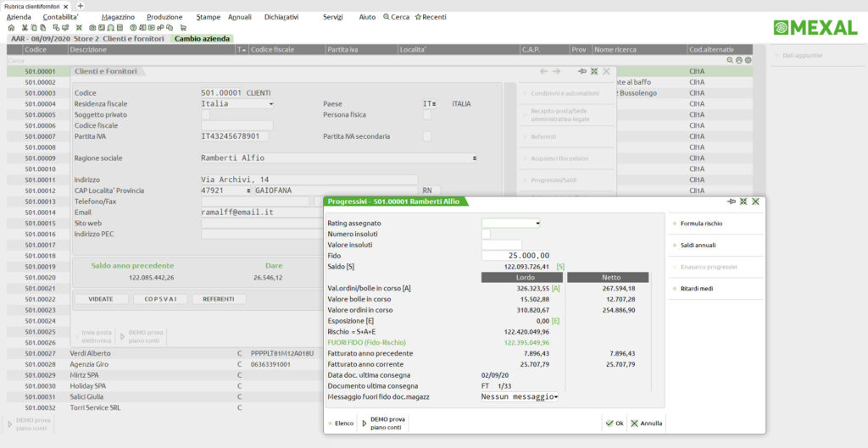Click the play video icon in toolbar

pos(151,28)
